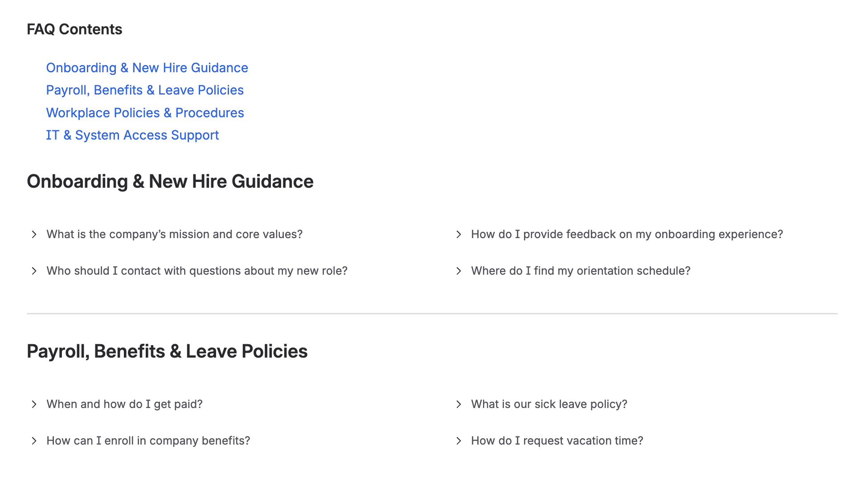
Task: Expand the question about company mission and core values
Action: click(x=175, y=234)
